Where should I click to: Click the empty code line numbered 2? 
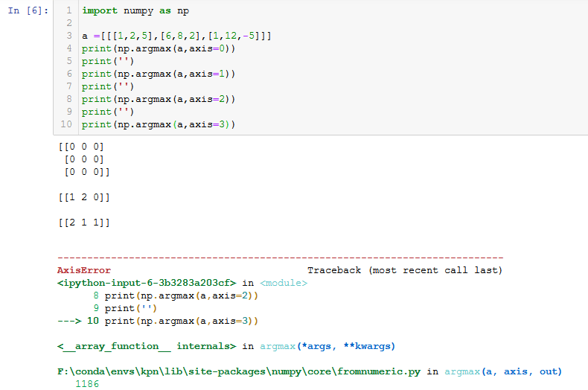333,23
